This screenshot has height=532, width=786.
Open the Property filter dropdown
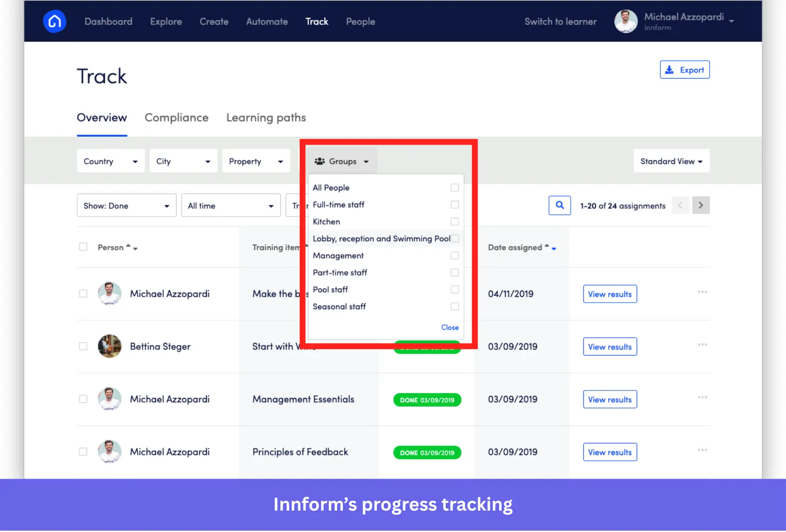(x=256, y=161)
